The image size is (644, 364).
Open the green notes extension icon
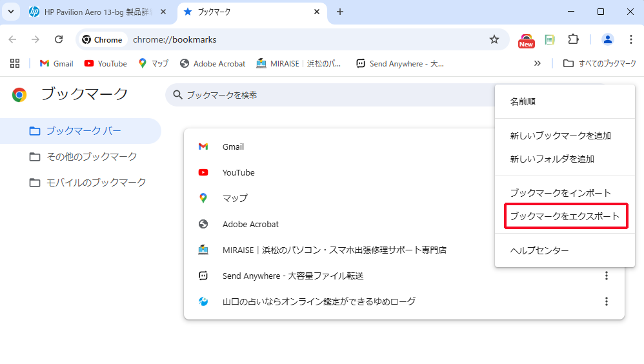[550, 39]
